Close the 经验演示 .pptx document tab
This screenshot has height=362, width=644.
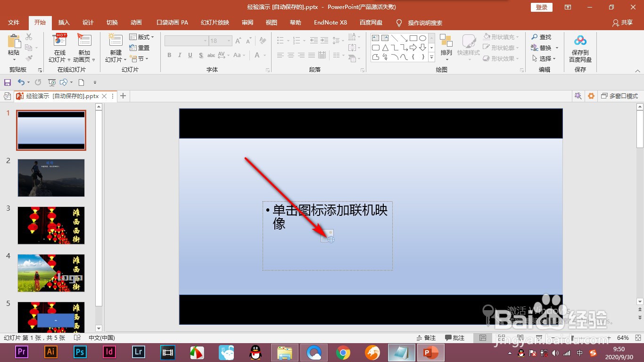[x=104, y=96]
